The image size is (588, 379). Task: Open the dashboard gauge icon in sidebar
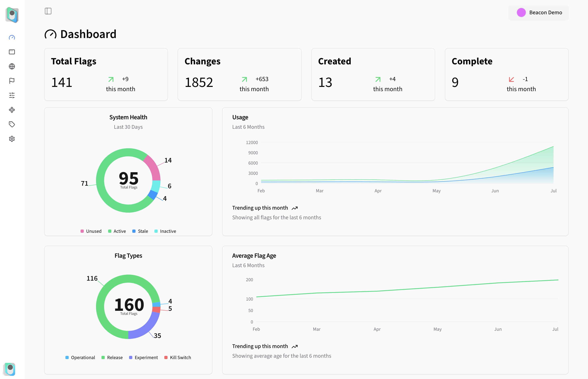(x=12, y=37)
